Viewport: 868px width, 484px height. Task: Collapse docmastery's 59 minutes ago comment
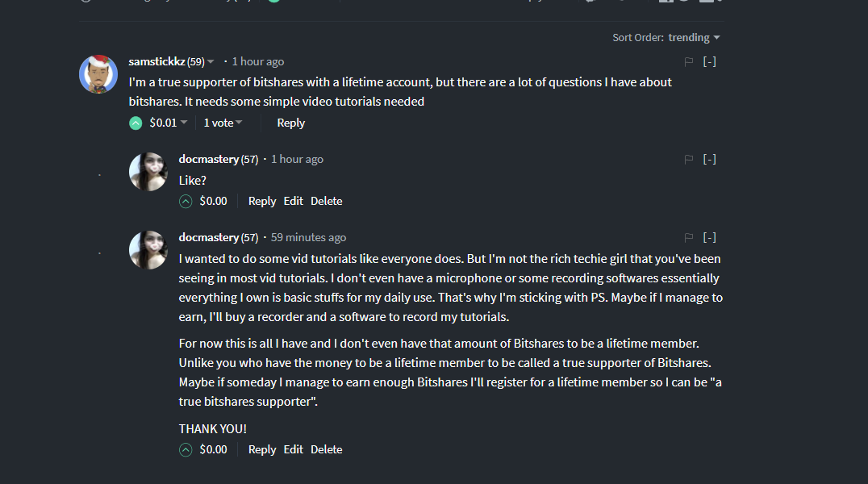pyautogui.click(x=709, y=238)
